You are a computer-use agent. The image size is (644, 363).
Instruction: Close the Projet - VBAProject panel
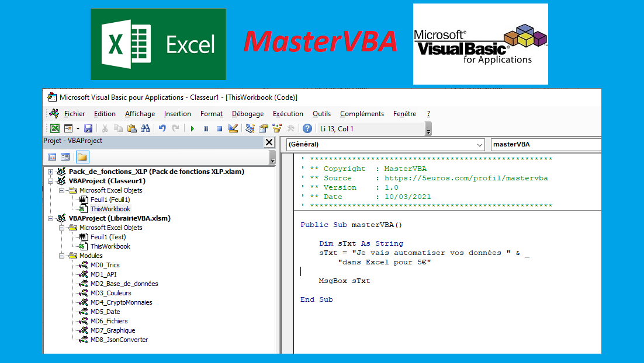(269, 142)
